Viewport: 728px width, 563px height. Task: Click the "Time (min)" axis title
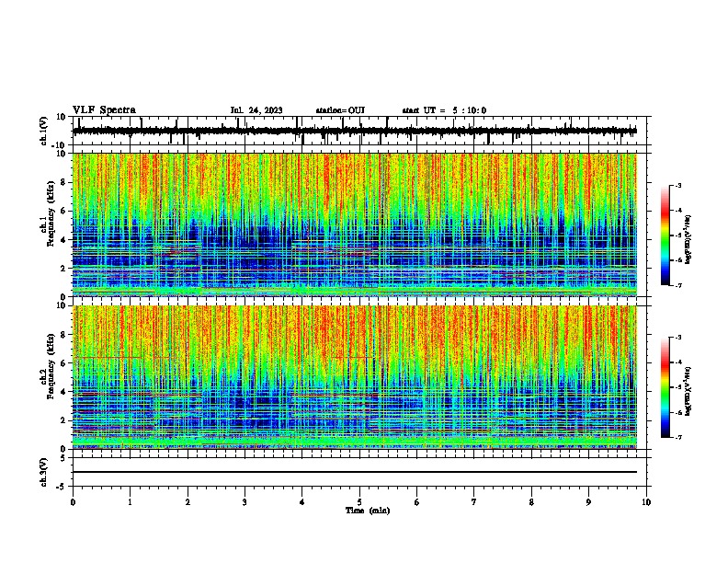point(368,511)
